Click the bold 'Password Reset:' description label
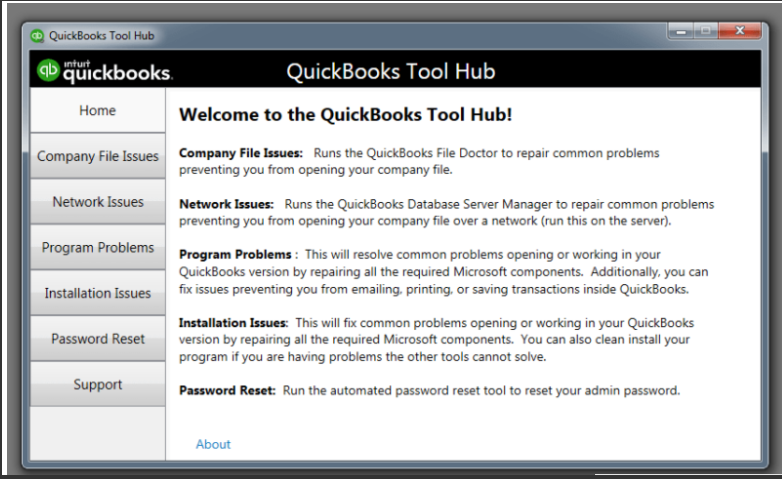 pos(227,390)
